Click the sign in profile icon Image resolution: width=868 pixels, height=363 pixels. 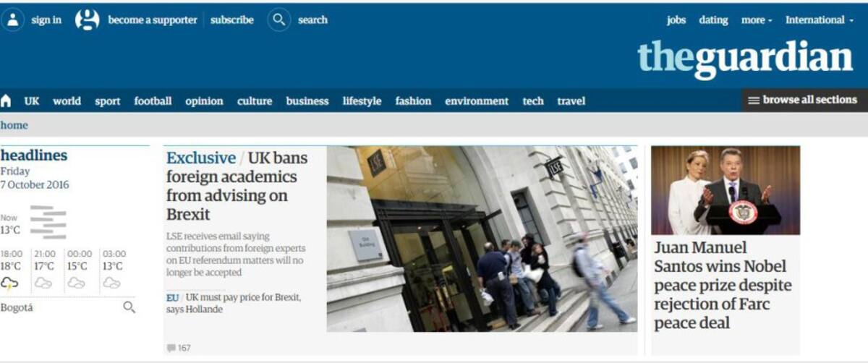tap(12, 20)
